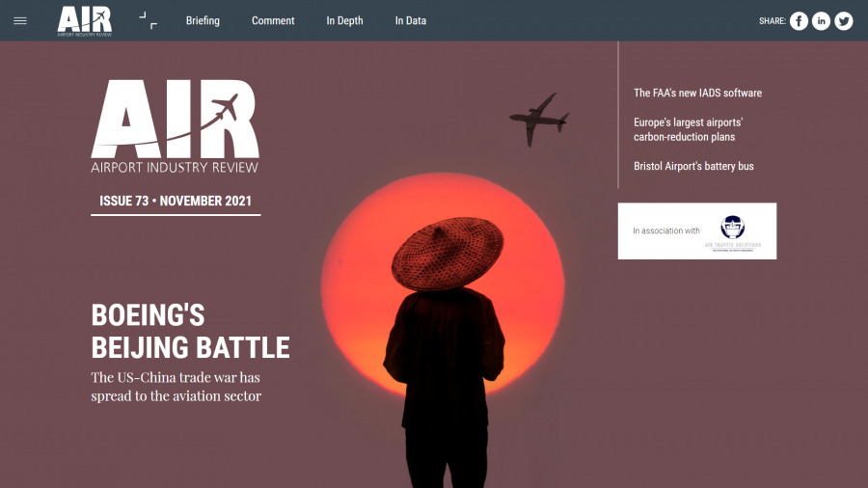Share the issue on Facebook
868x488 pixels.
coord(799,21)
